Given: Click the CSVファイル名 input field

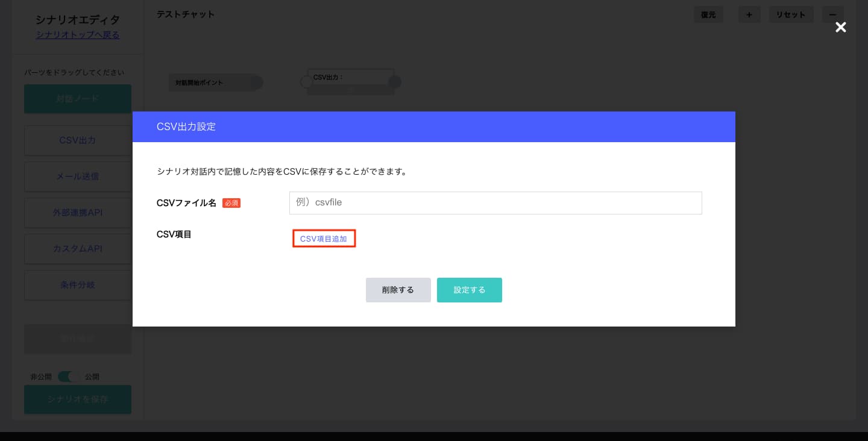Looking at the screenshot, I should tap(495, 203).
